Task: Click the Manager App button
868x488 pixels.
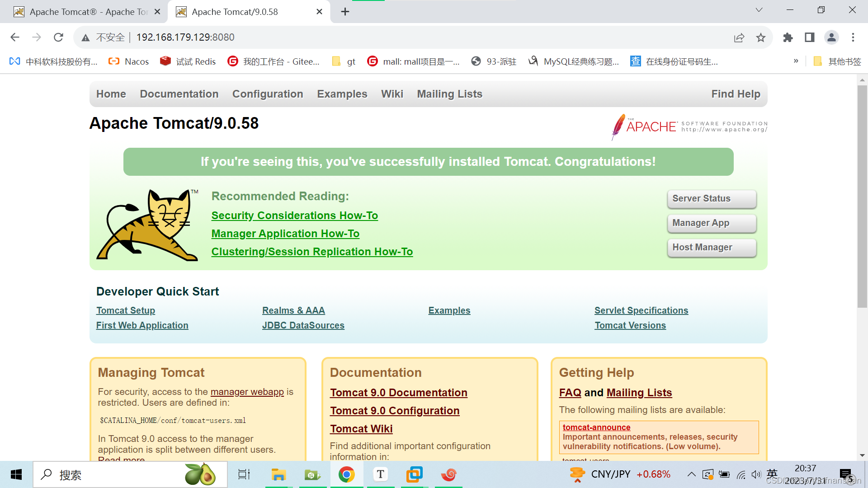Action: pos(712,223)
